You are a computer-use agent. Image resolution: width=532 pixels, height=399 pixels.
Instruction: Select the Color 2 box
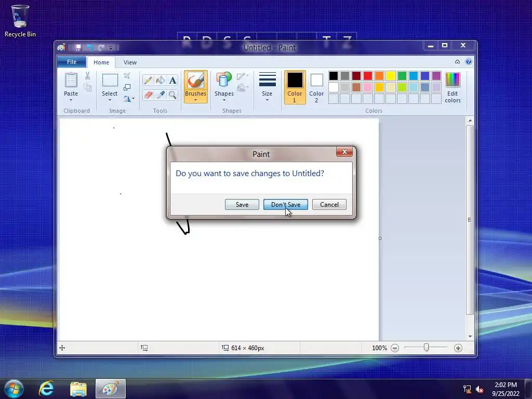click(316, 87)
